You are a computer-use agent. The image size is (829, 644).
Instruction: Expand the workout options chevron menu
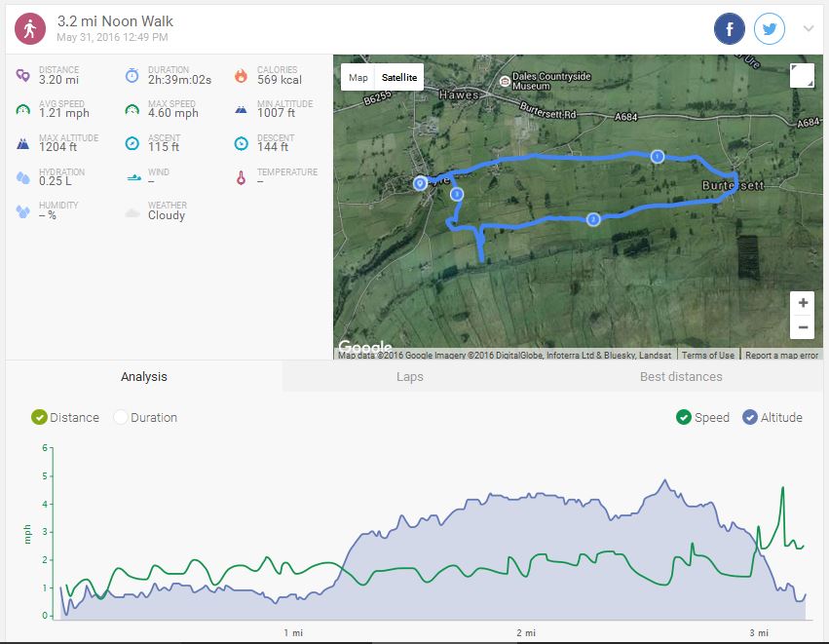pyautogui.click(x=808, y=28)
